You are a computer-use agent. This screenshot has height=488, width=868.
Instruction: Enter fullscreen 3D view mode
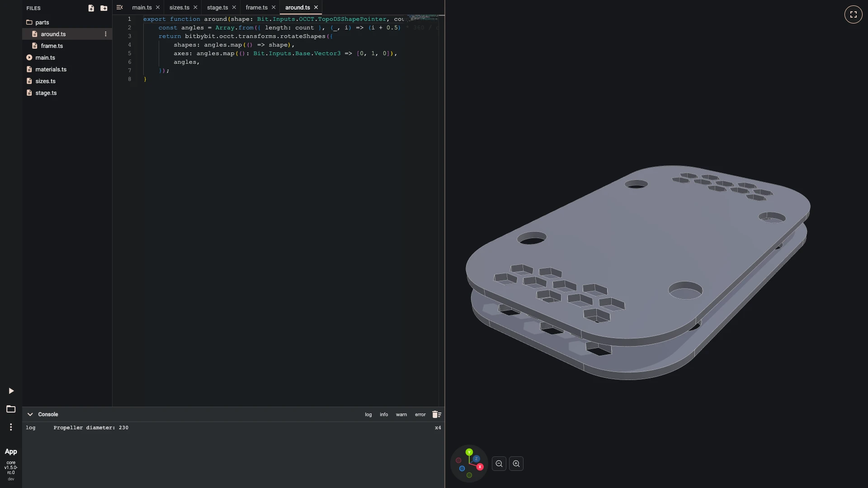click(x=854, y=14)
